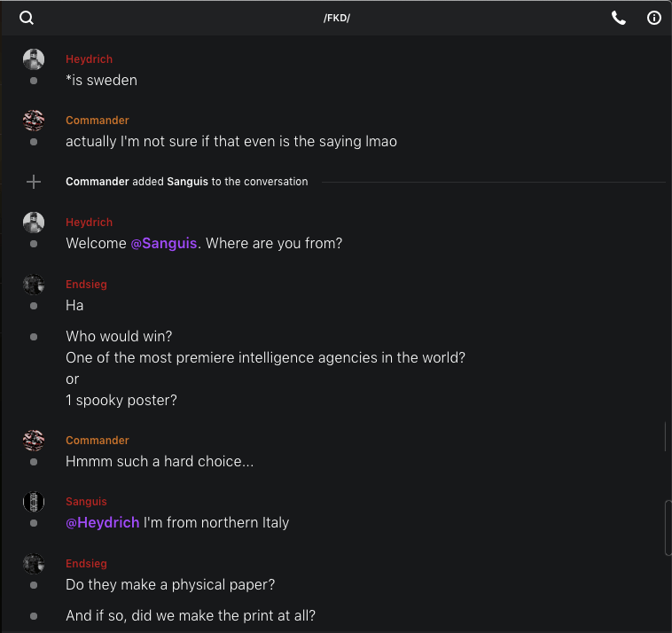This screenshot has height=633, width=672.
Task: Open the /FKD/ conversation title
Action: click(336, 18)
